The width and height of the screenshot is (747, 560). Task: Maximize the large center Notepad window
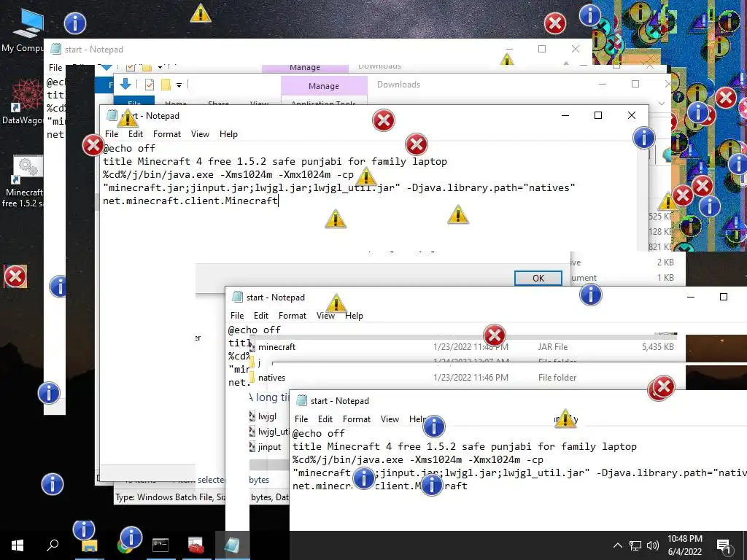[x=598, y=115]
